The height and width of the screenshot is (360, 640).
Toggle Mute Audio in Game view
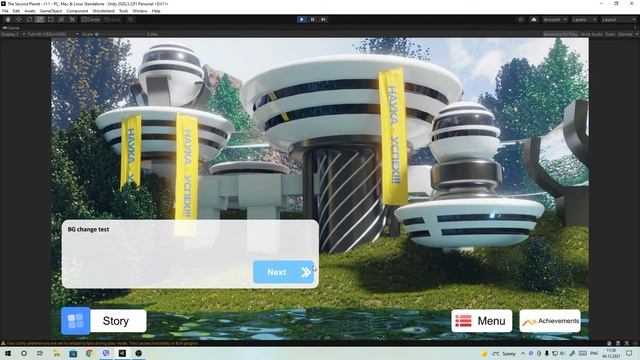click(x=591, y=34)
